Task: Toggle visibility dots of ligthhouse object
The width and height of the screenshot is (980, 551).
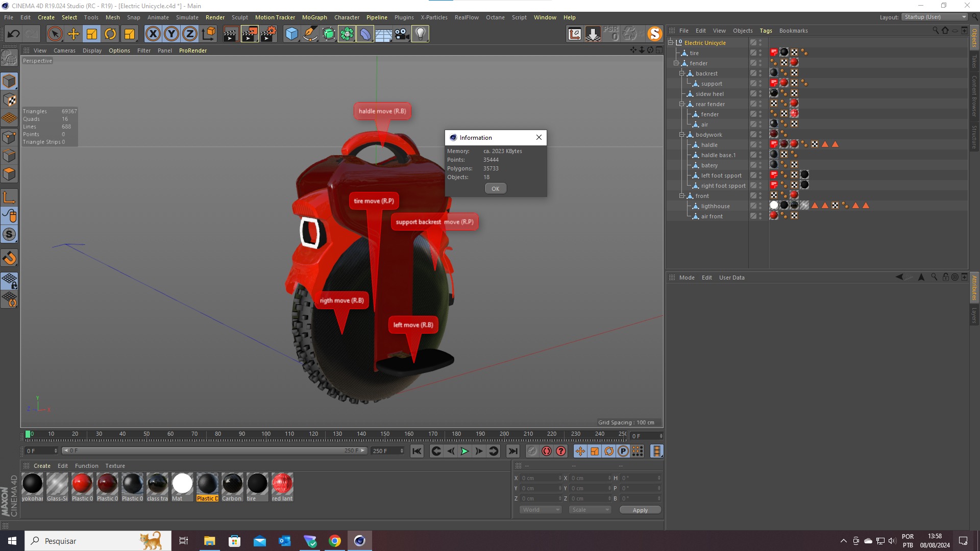Action: [x=760, y=206]
